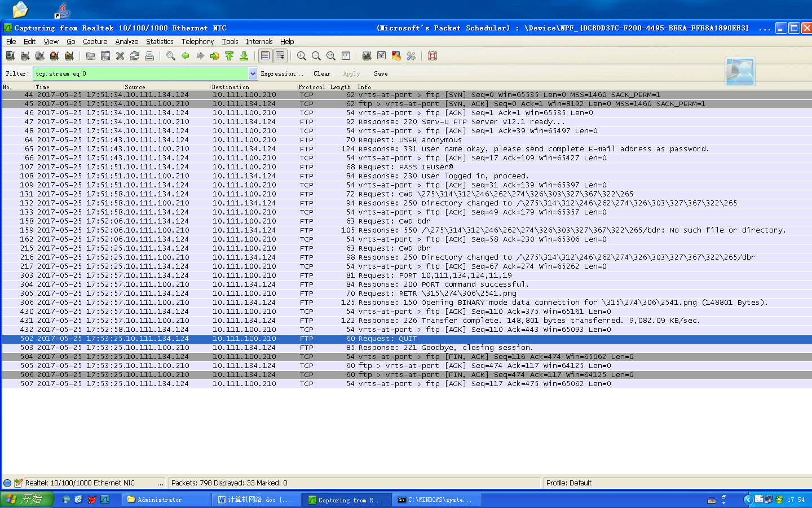The image size is (812, 508).
Task: Print packets with the printer icon
Action: pyautogui.click(x=149, y=56)
